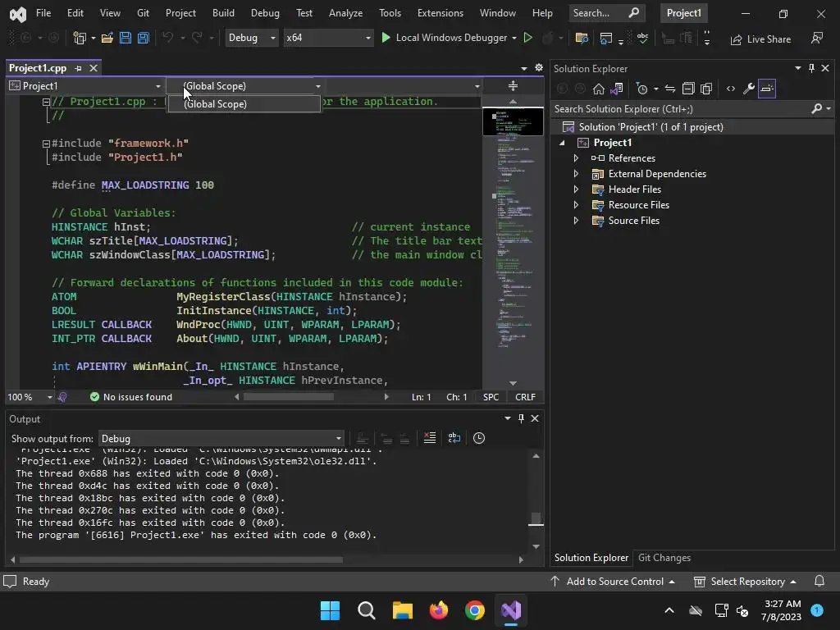The height and width of the screenshot is (630, 840).
Task: Select (Global Scope) in the dropdown list
Action: [x=244, y=104]
